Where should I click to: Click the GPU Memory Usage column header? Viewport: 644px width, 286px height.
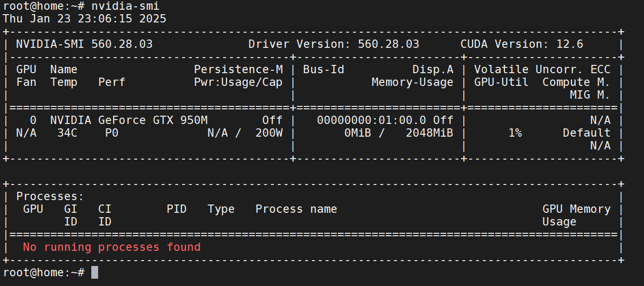tap(576, 215)
